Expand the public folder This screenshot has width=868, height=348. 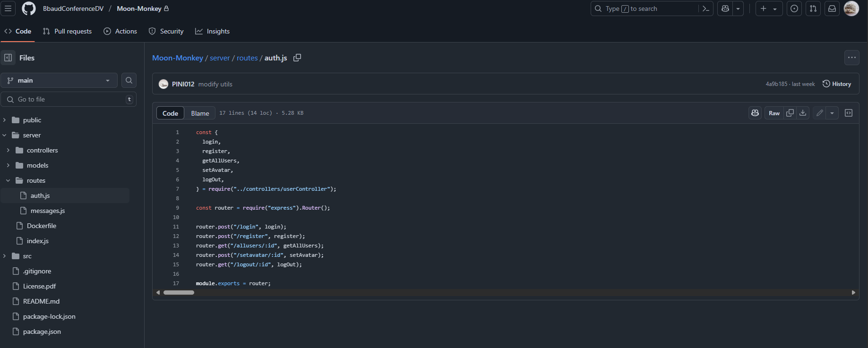click(x=4, y=120)
